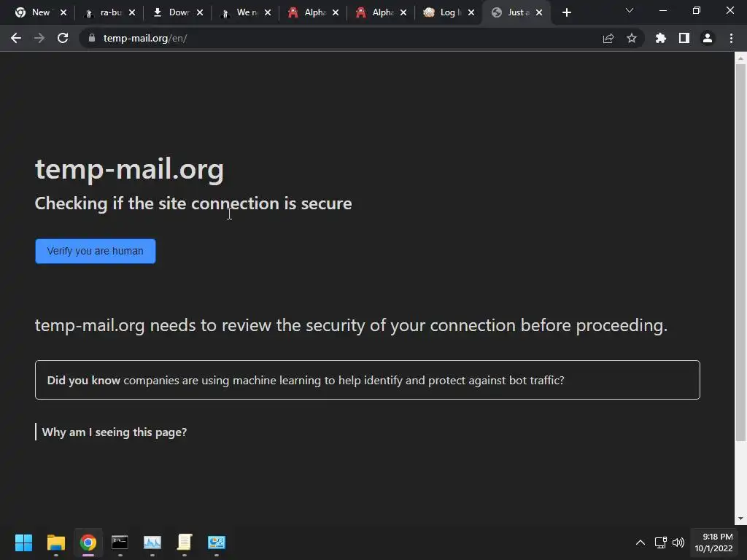Click the address bar URL temp-mail.org/en/
This screenshot has height=560, width=747.
pos(145,38)
